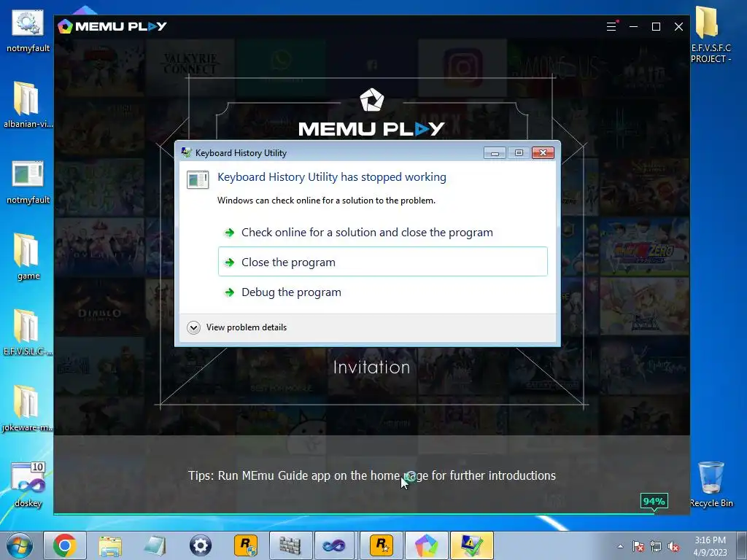This screenshot has height=560, width=747.
Task: Open second Rockstar Games taskbar icon
Action: [x=381, y=545]
